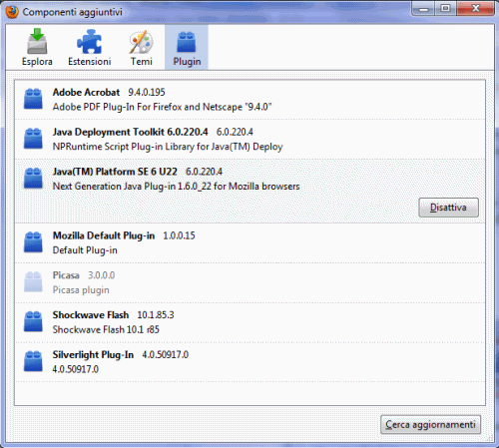499x448 pixels.
Task: Click the Shockwave Flash plugin icon
Action: tap(33, 321)
